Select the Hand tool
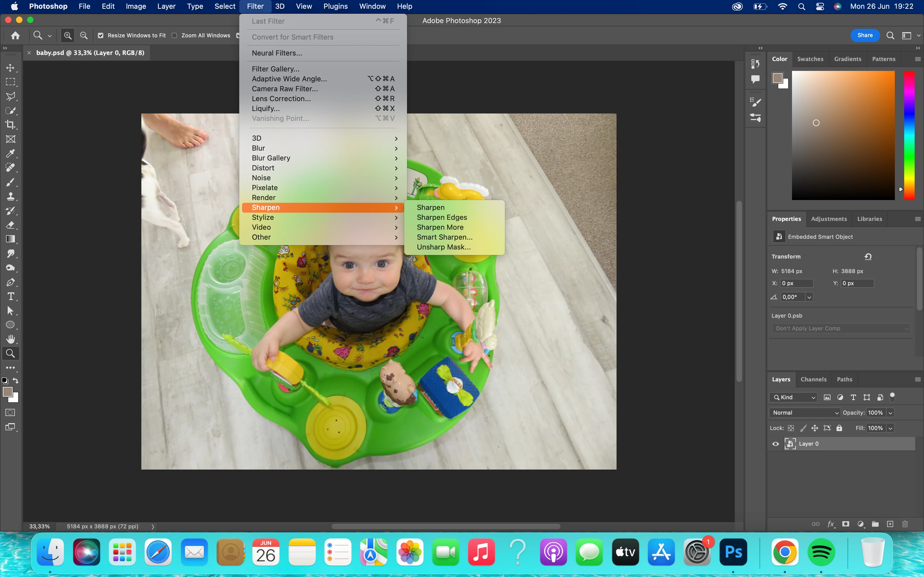 click(10, 339)
